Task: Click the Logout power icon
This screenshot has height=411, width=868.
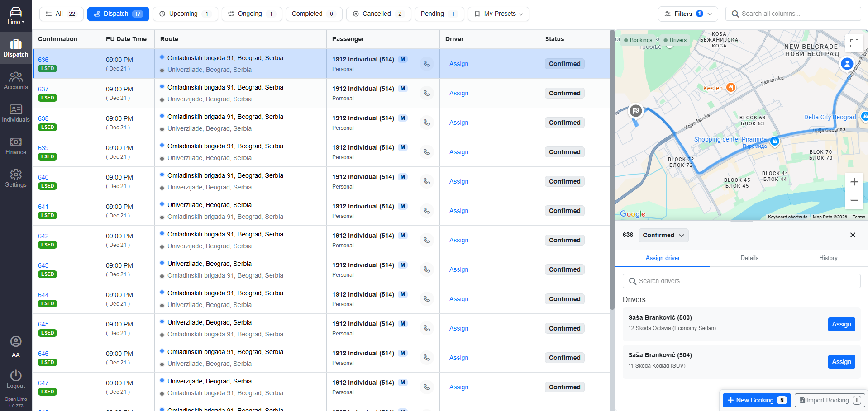Action: [16, 376]
